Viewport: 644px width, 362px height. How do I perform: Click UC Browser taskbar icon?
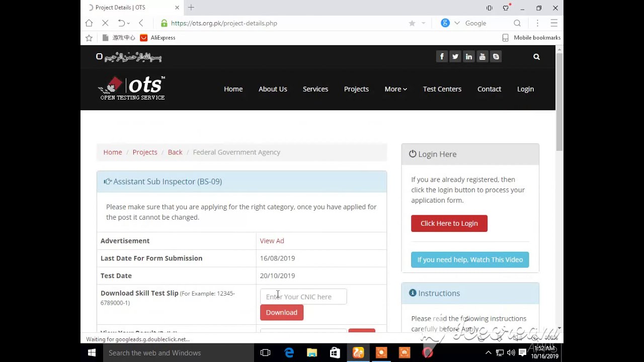point(358,353)
